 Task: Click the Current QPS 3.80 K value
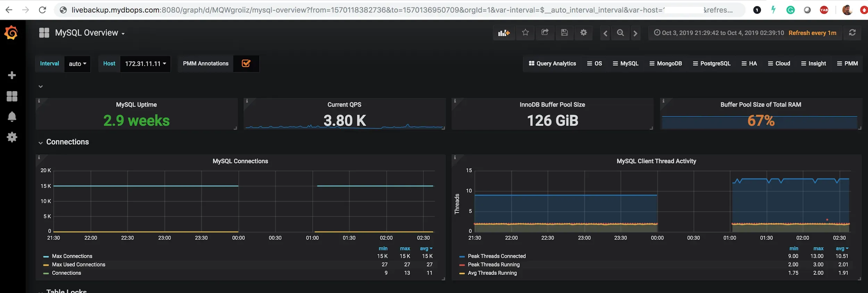pyautogui.click(x=345, y=121)
